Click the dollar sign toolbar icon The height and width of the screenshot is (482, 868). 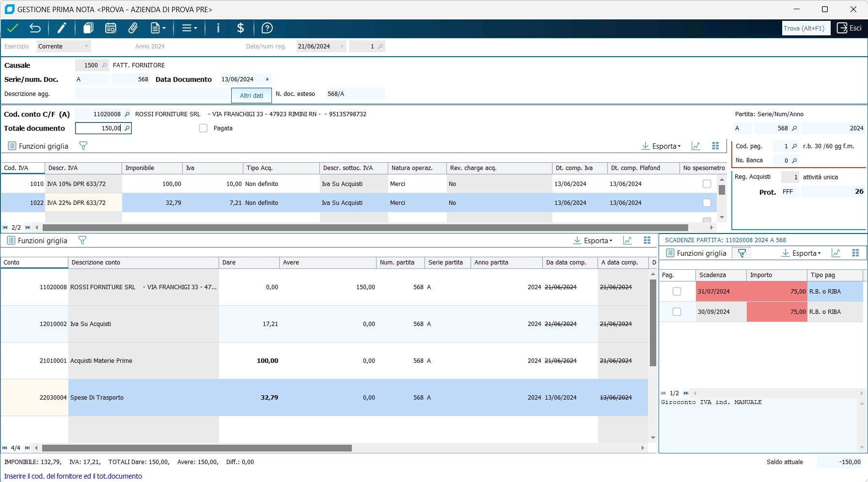tap(240, 28)
